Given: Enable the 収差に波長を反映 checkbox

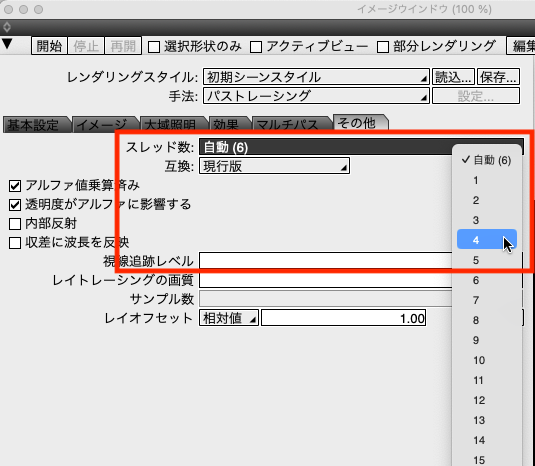Looking at the screenshot, I should tap(15, 243).
